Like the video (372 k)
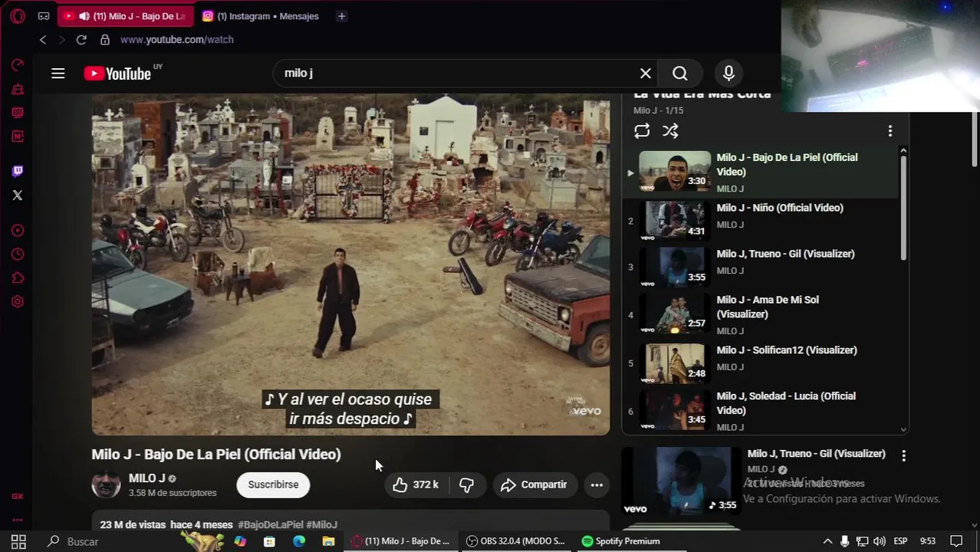This screenshot has height=552, width=980. click(x=416, y=485)
